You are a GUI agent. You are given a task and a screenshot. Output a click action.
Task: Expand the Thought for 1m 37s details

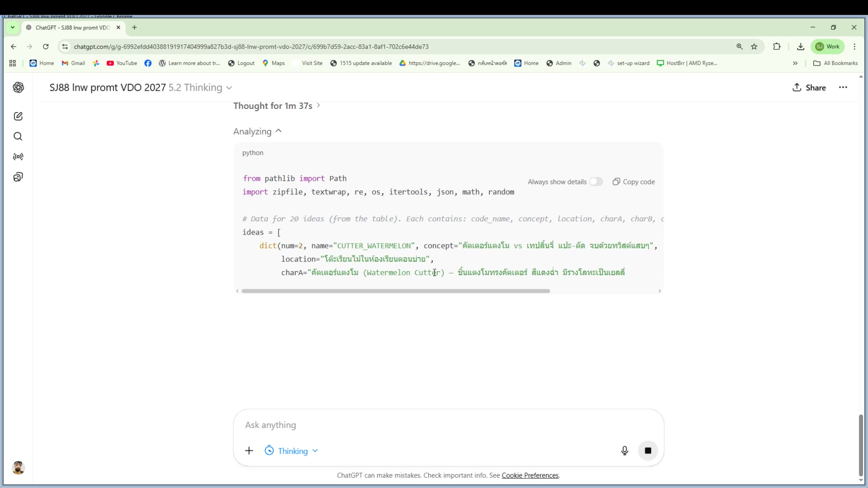277,106
